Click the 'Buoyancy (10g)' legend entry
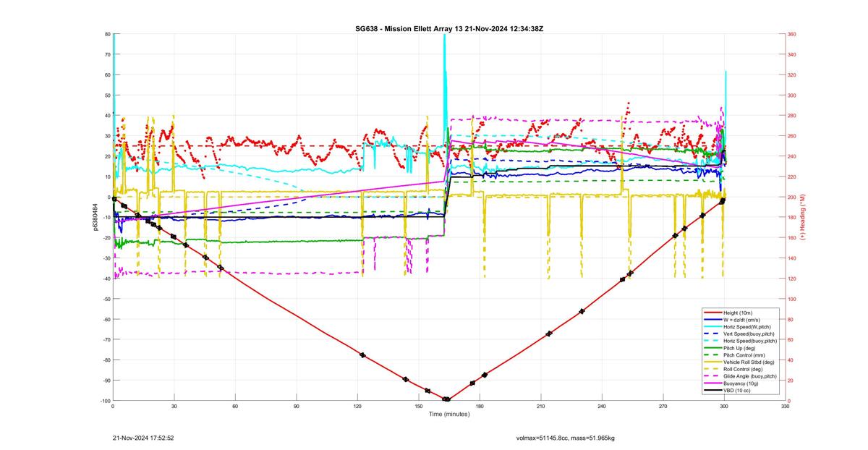The height and width of the screenshot is (450, 868). click(741, 383)
